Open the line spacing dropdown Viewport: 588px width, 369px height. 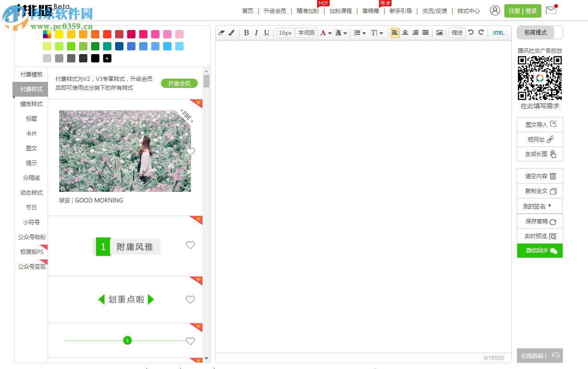coord(377,32)
